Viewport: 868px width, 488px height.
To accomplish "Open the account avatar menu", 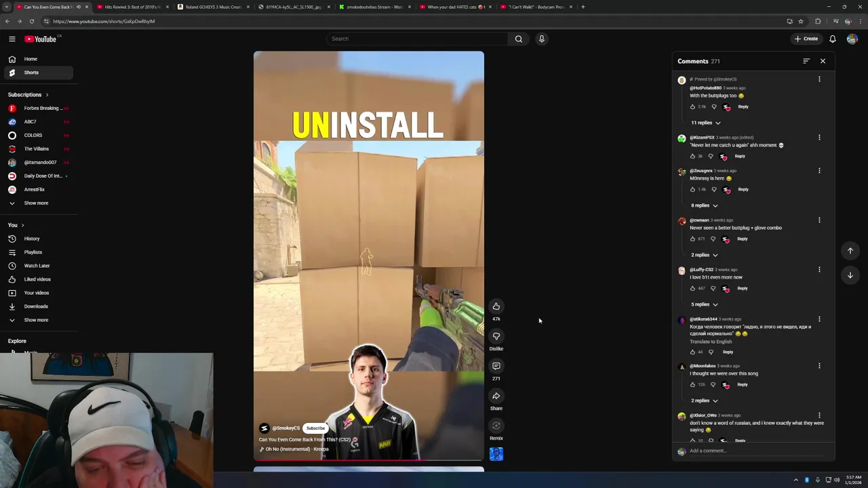I will click(852, 39).
